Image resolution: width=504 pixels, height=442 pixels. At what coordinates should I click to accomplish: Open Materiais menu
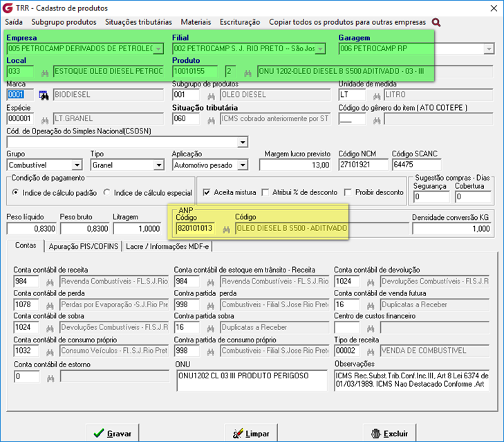196,22
